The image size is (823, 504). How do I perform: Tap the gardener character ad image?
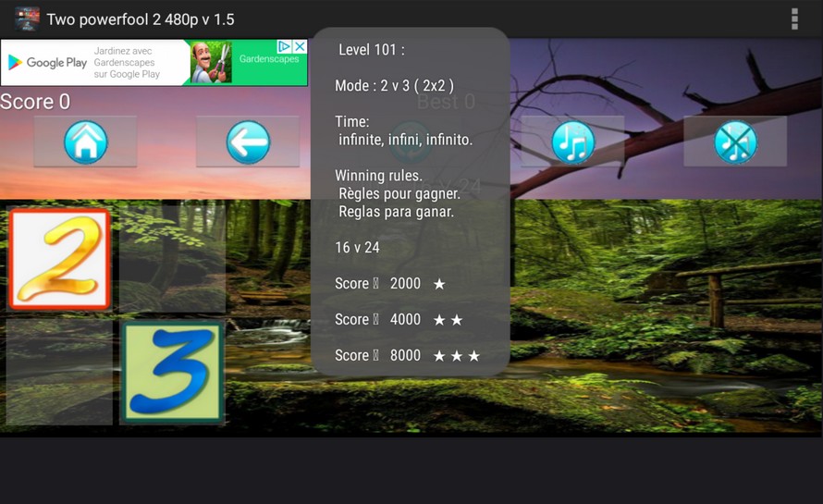pyautogui.click(x=211, y=63)
